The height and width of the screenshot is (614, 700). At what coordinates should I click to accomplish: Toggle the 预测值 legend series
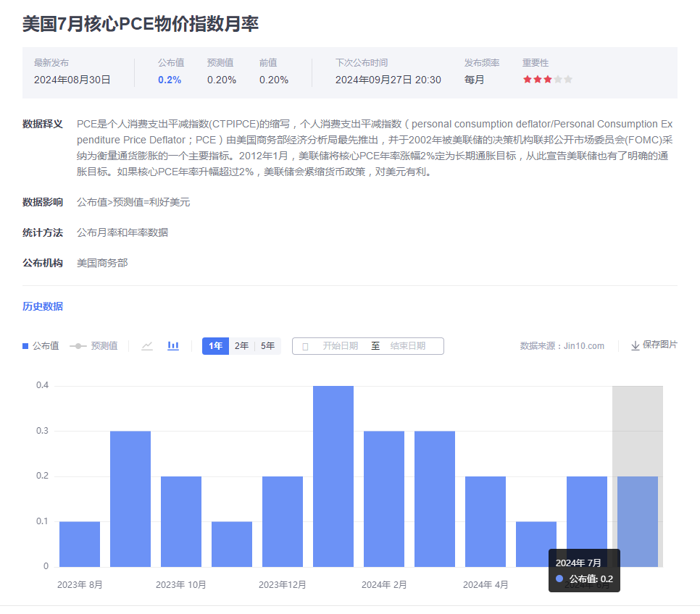coord(94,346)
